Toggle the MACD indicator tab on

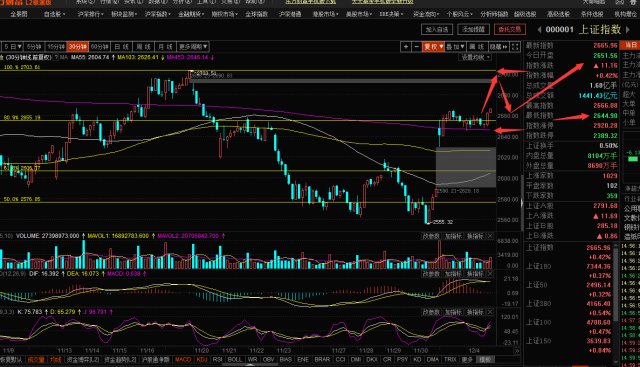[183, 360]
